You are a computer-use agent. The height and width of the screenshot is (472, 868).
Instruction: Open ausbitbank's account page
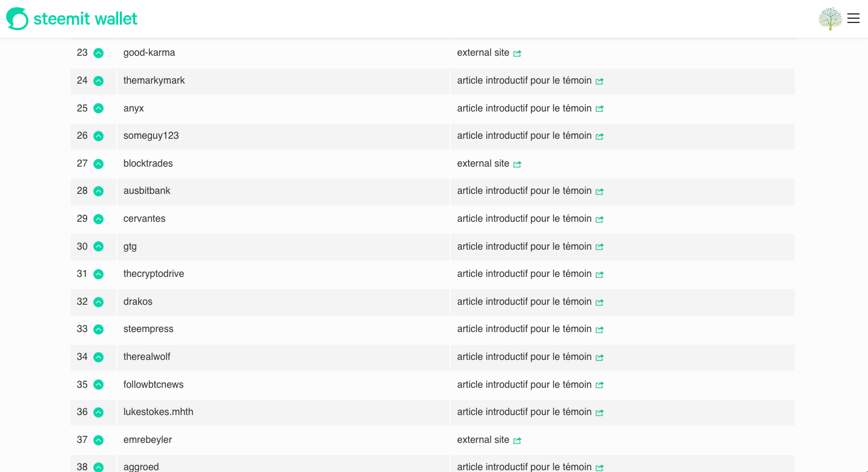pos(147,191)
